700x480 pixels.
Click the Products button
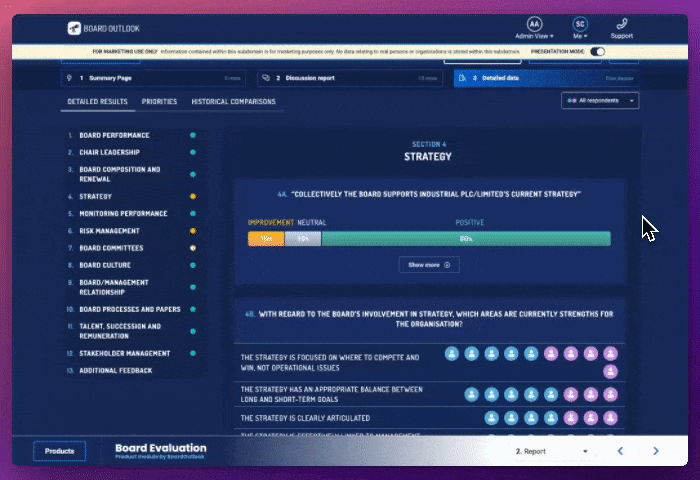tap(59, 451)
